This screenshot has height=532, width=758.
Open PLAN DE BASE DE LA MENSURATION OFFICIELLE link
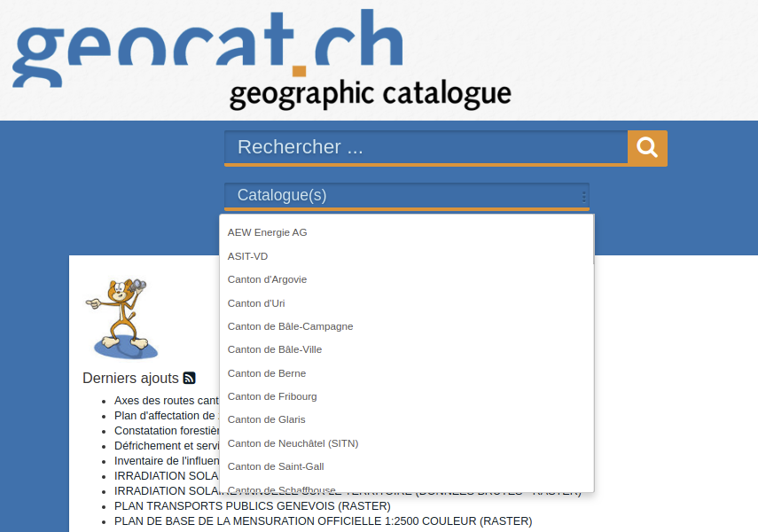click(x=323, y=520)
